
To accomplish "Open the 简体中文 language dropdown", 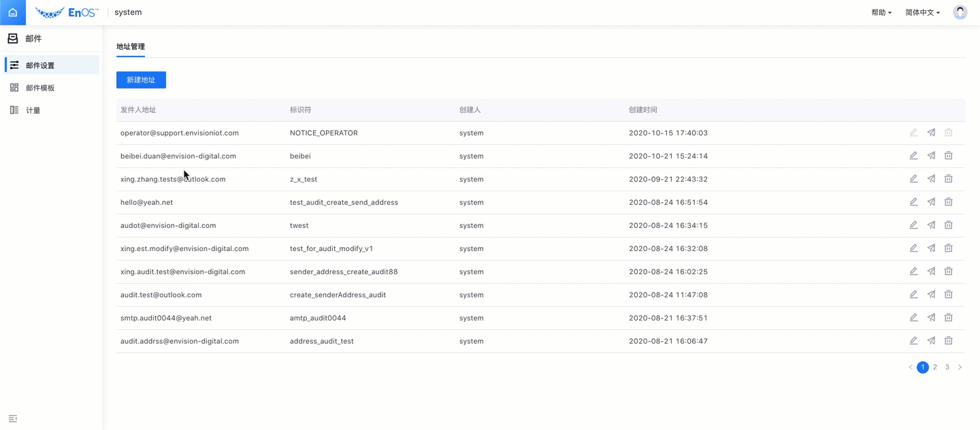I will tap(922, 12).
